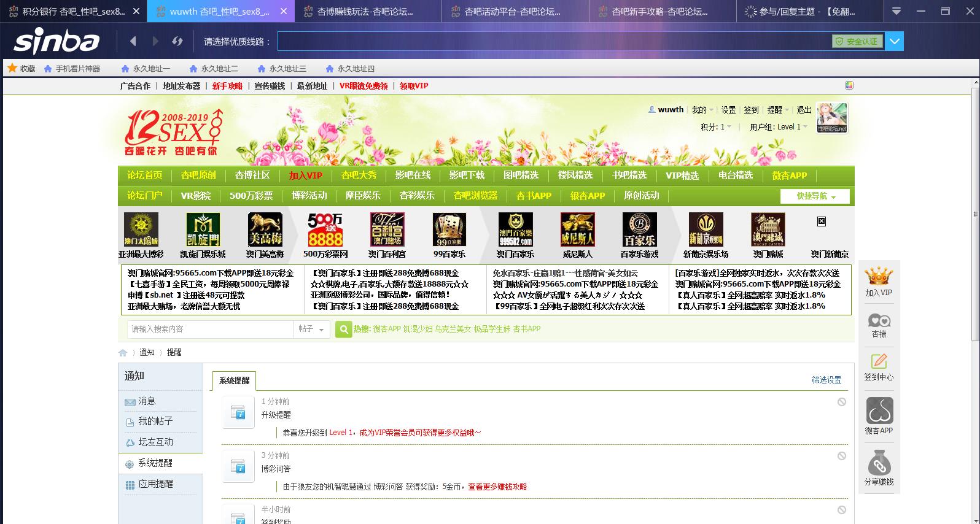Open the browser menu dropdown icon in title bar
Screen dimensions: 980x524
[x=896, y=11]
